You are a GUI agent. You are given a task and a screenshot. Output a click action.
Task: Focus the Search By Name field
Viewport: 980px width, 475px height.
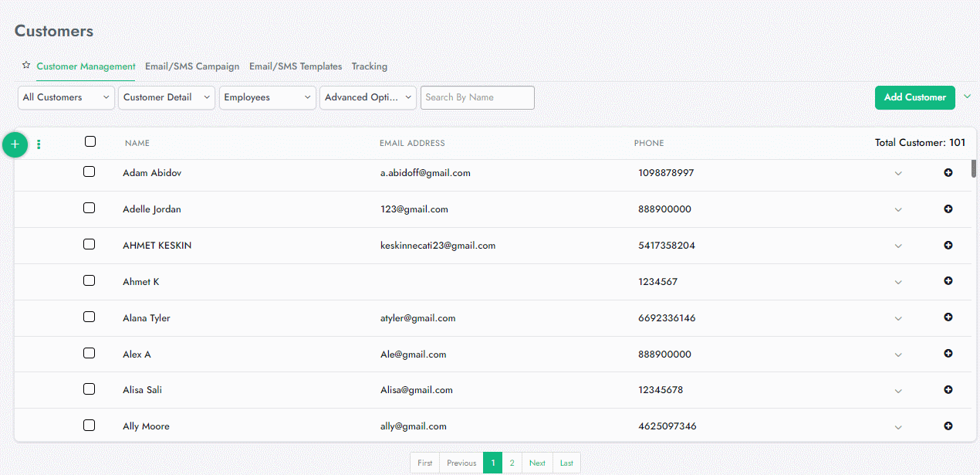pos(477,97)
